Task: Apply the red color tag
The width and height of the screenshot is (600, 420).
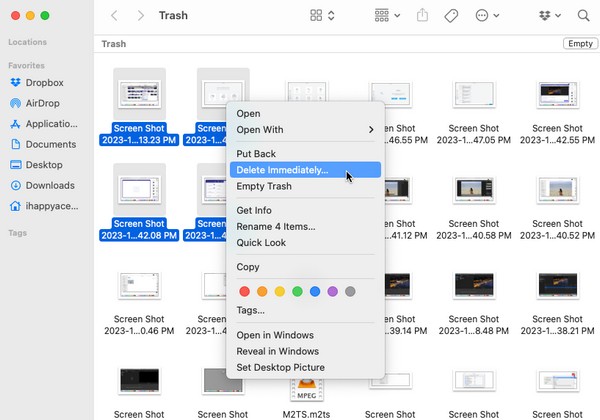Action: tap(242, 291)
